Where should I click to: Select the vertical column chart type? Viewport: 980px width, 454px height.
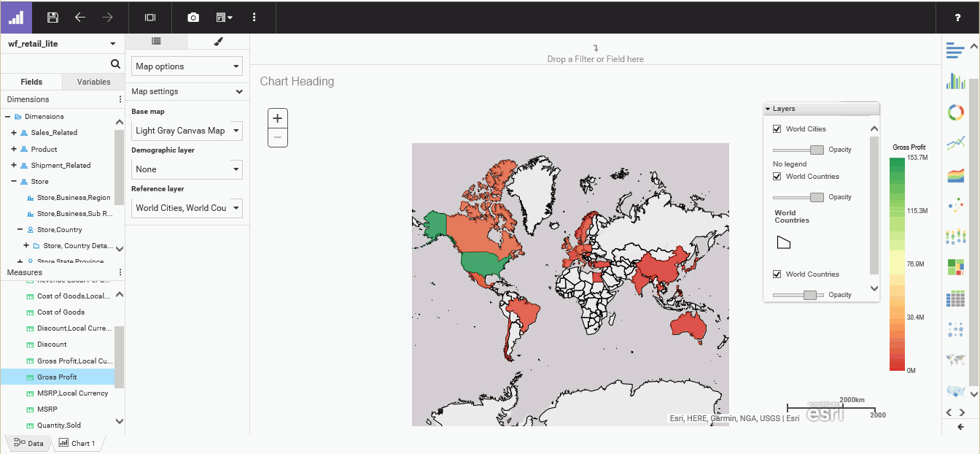[x=955, y=81]
